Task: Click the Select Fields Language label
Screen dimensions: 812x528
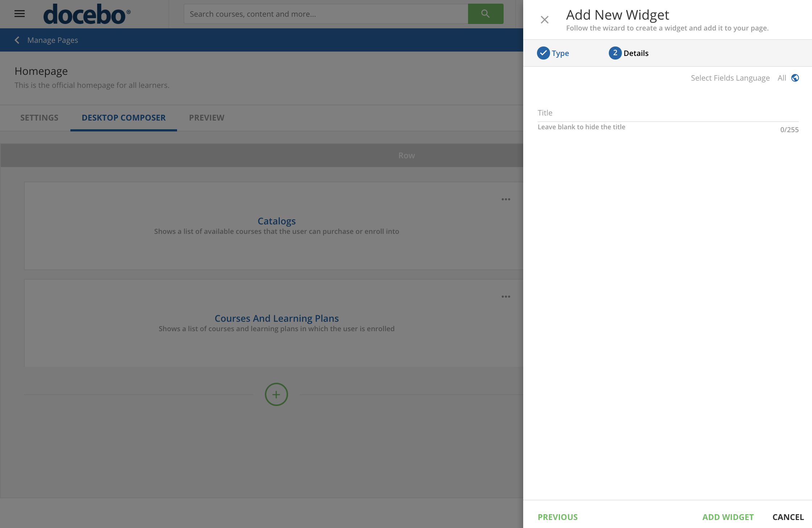Action: point(730,78)
